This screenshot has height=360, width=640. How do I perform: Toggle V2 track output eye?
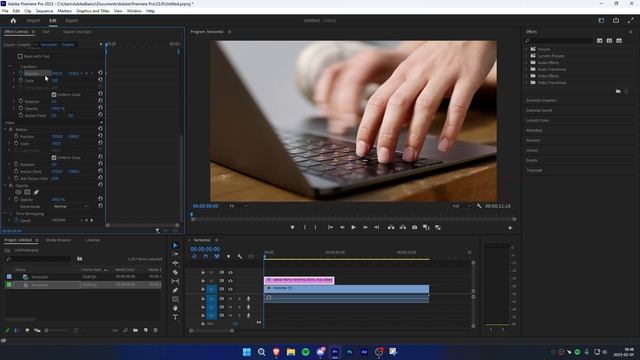[231, 280]
